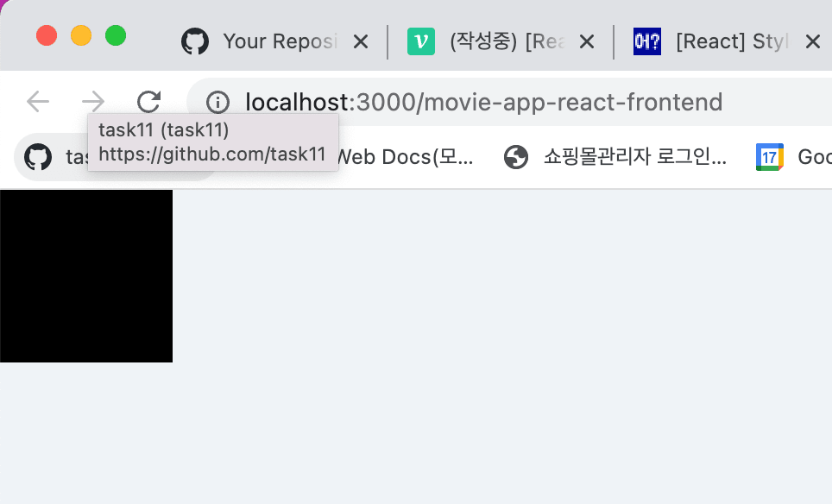Switch to the (작성중) velog tab

pyautogui.click(x=507, y=41)
